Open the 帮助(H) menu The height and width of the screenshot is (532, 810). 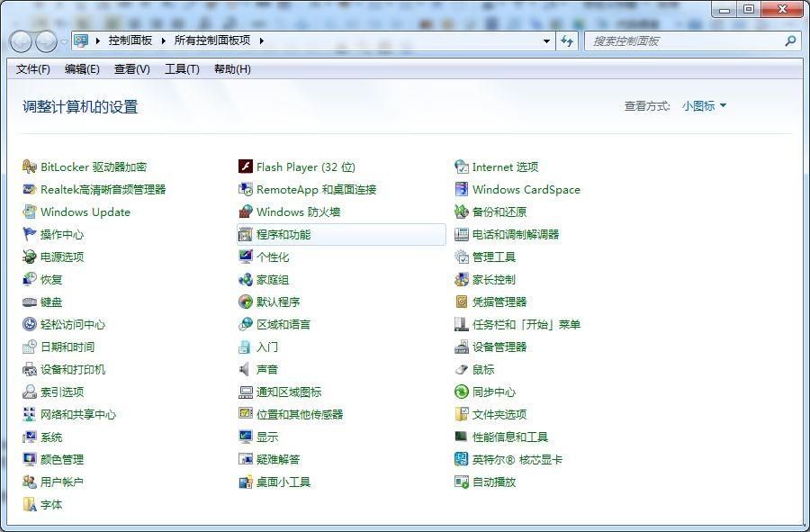coord(232,69)
